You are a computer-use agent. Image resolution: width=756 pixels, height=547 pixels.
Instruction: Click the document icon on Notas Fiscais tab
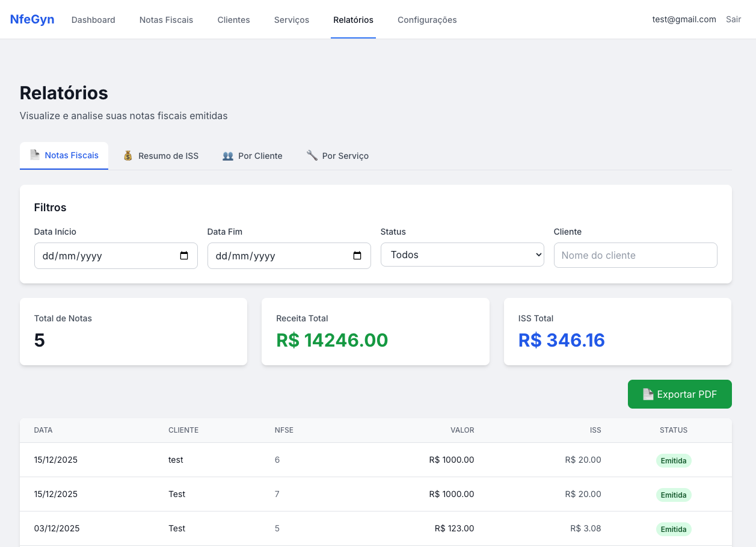[x=33, y=155]
